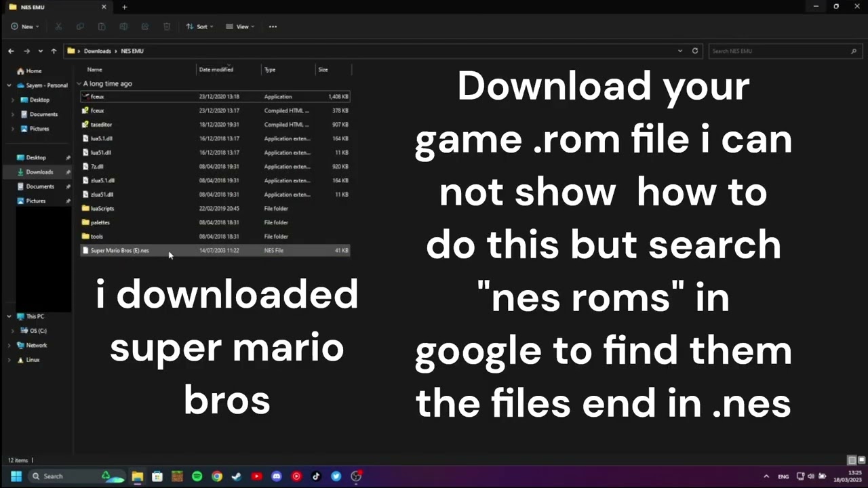The image size is (868, 488).
Task: Open Discord from the taskbar
Action: (276, 476)
